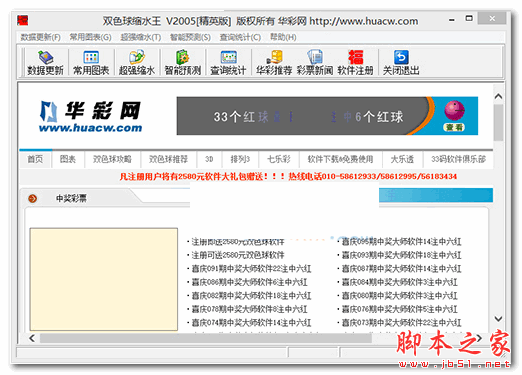
Task: Click the 33个红球 banner advertisement
Action: tap(327, 116)
